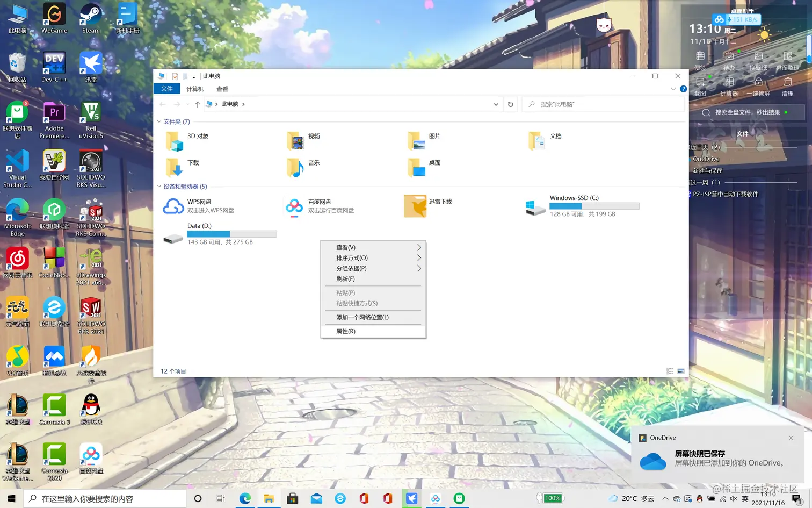812x508 pixels.
Task: Select the Data (D:) drive
Action: [220, 234]
